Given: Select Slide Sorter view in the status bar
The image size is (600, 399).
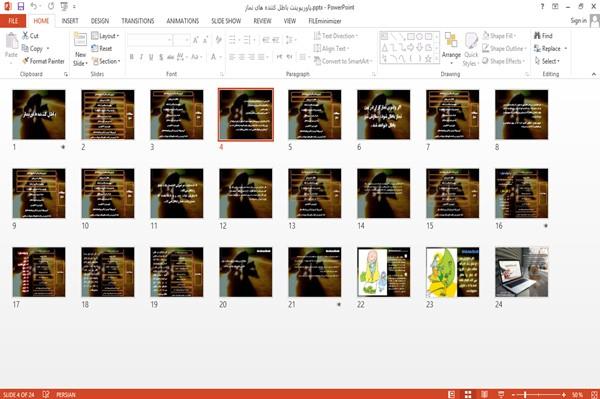Looking at the screenshot, I should (468, 394).
